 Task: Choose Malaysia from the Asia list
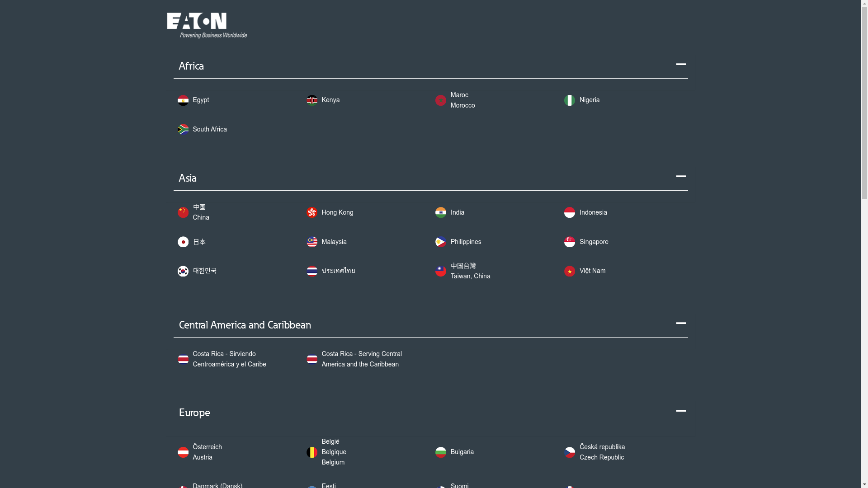tap(334, 242)
